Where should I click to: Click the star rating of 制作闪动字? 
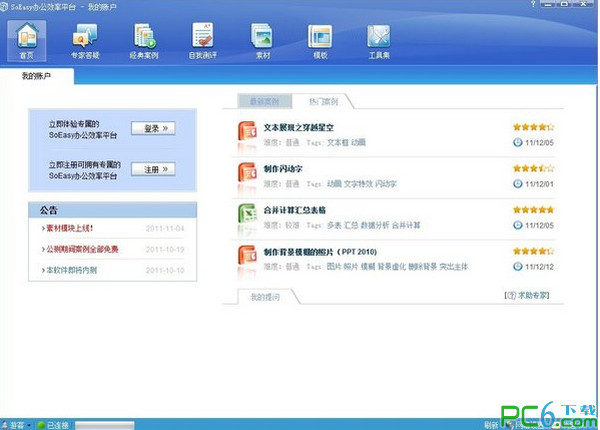(x=533, y=168)
